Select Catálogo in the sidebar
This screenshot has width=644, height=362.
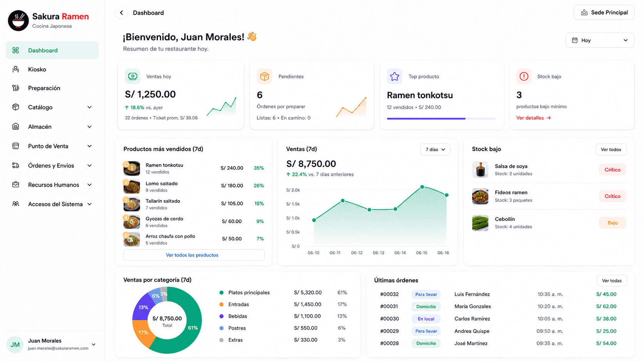[52, 107]
